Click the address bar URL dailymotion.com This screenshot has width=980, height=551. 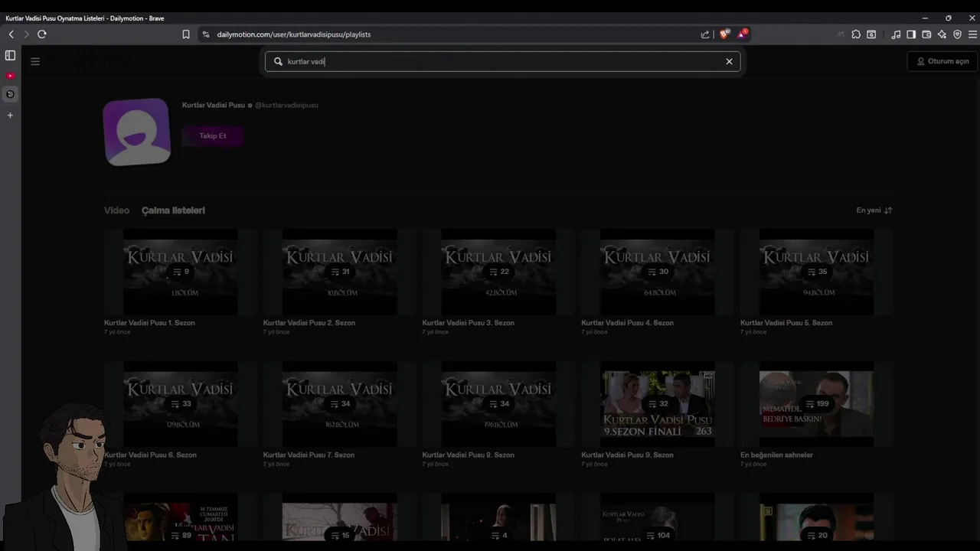pyautogui.click(x=293, y=34)
